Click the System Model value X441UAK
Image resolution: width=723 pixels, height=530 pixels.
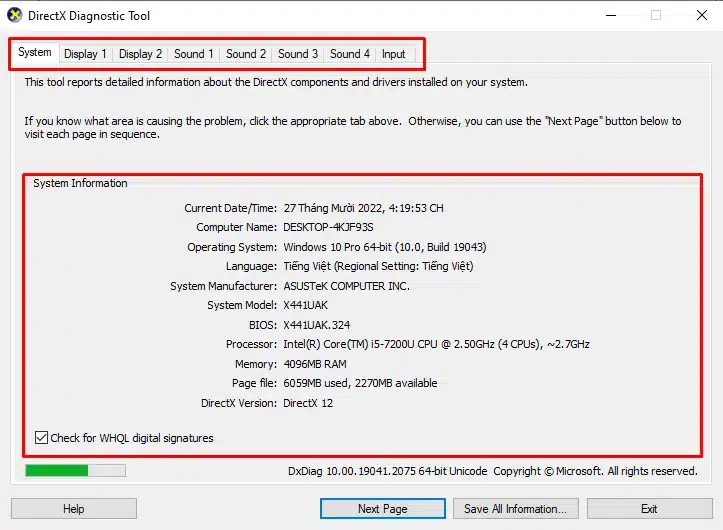click(x=306, y=305)
